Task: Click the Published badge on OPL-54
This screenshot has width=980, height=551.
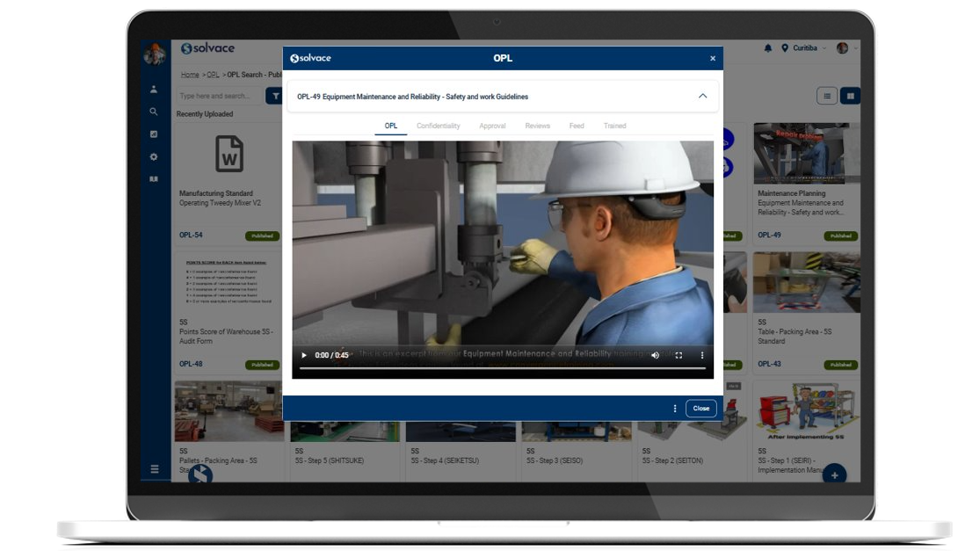Action: [262, 236]
